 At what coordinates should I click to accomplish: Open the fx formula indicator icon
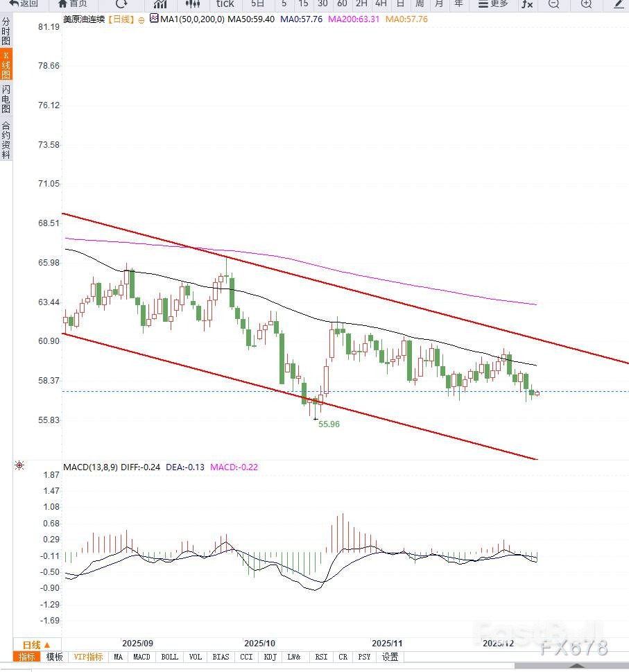(x=527, y=4)
